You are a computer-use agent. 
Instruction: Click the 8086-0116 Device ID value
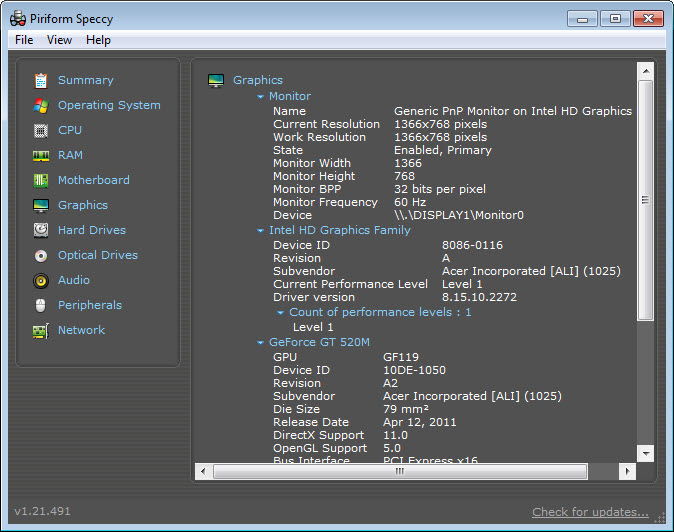coord(472,245)
